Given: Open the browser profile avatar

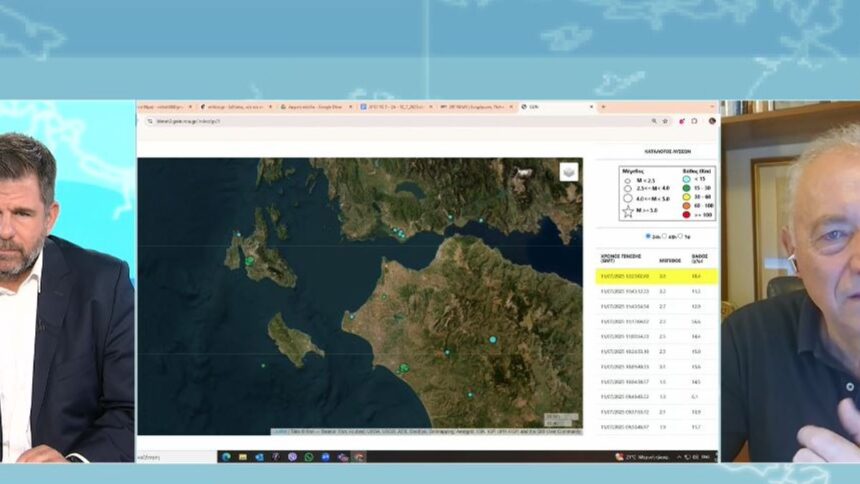Looking at the screenshot, I should coord(712,121).
